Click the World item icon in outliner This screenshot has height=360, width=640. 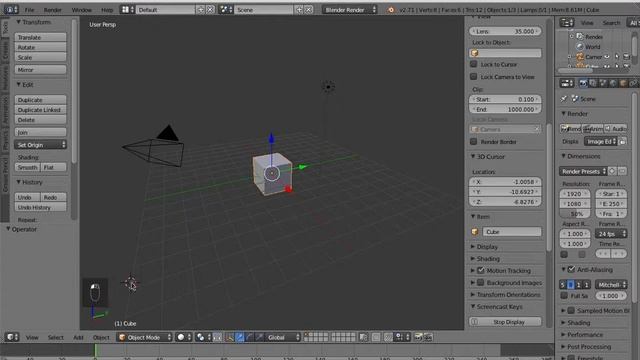coord(580,47)
